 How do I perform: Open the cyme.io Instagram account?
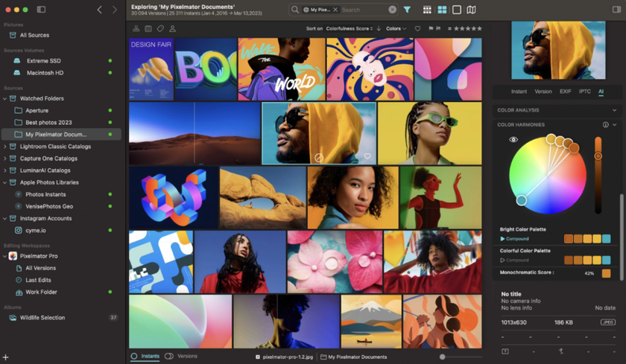point(36,230)
